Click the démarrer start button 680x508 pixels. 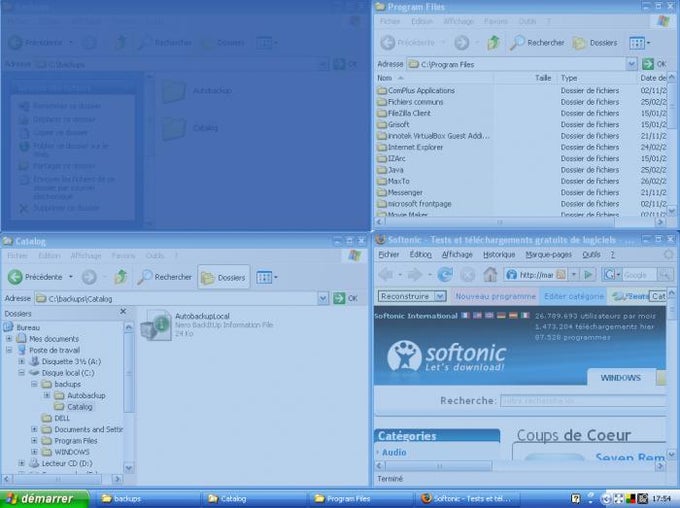point(45,499)
